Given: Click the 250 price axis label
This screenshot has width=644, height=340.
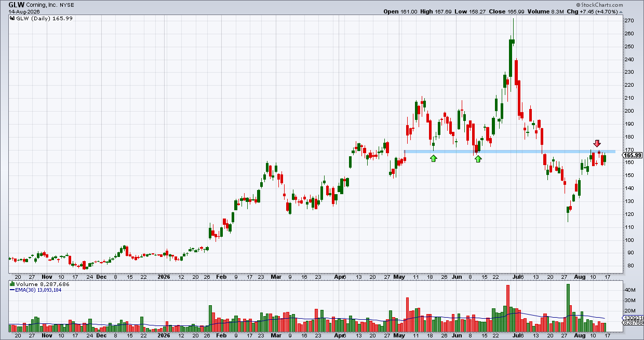Looking at the screenshot, I should [x=629, y=47].
